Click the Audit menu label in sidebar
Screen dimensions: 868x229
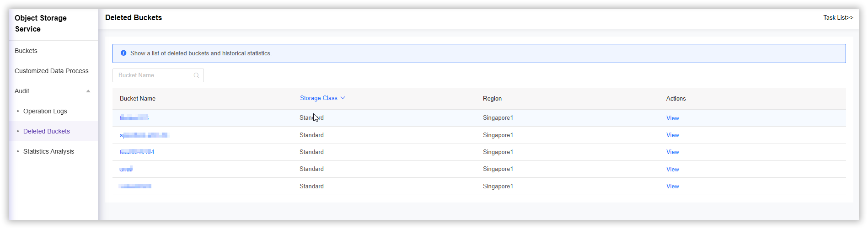[x=22, y=91]
